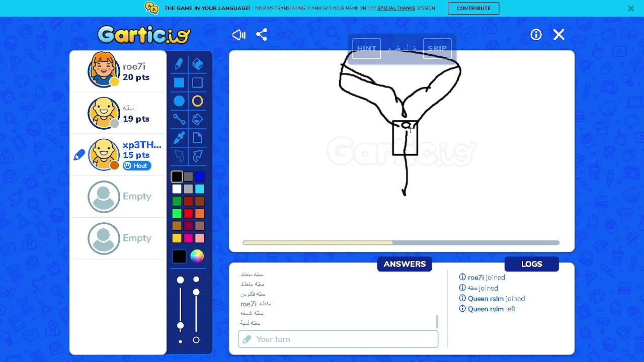Viewport: 644px width, 362px height.
Task: Pick the orange color swatch
Action: (x=200, y=214)
